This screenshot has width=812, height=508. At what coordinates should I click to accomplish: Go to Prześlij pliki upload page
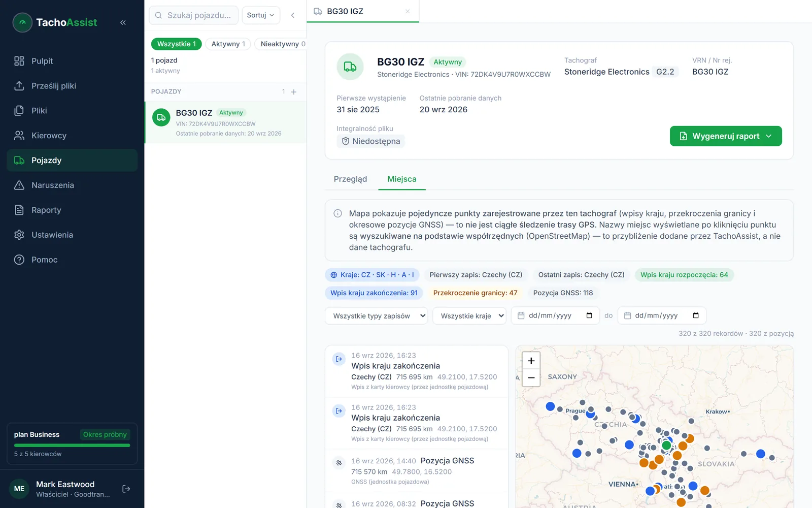pyautogui.click(x=72, y=86)
